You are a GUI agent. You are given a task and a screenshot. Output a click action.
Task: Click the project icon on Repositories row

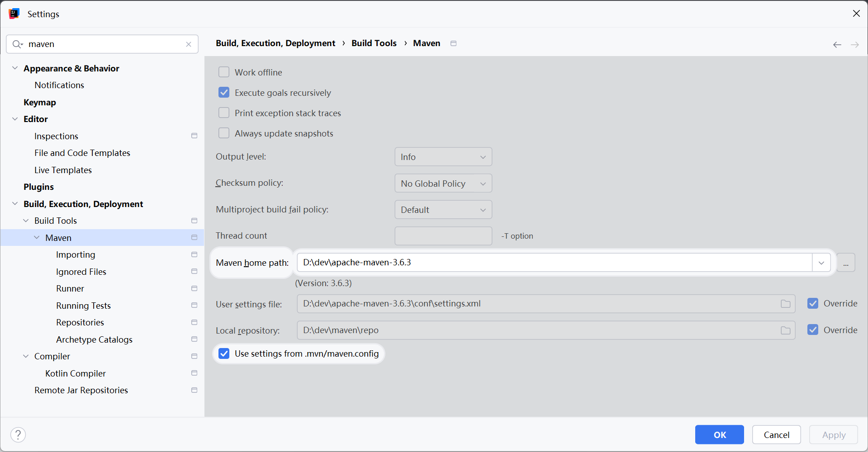194,322
